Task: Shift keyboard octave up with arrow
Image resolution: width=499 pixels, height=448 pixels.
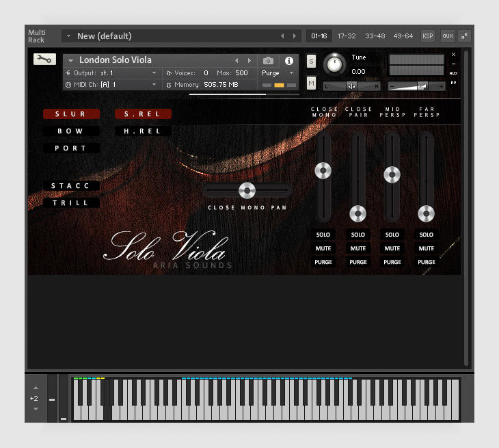Action: 36,387
